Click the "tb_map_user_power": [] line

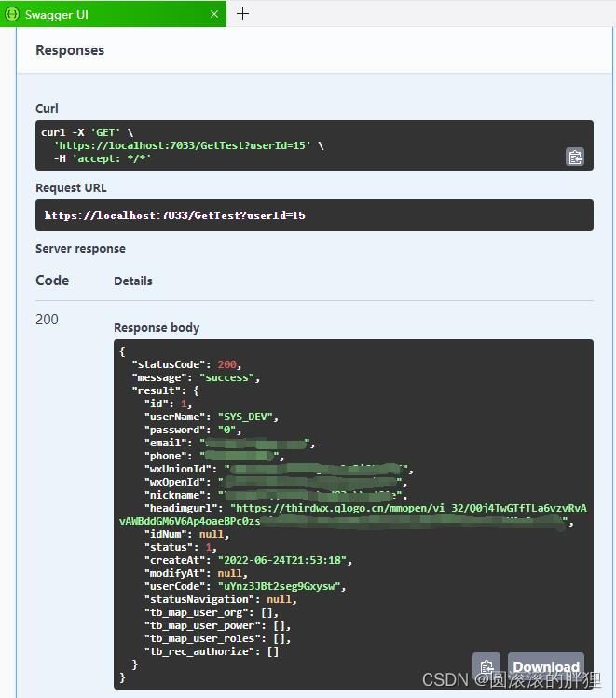click(x=217, y=625)
